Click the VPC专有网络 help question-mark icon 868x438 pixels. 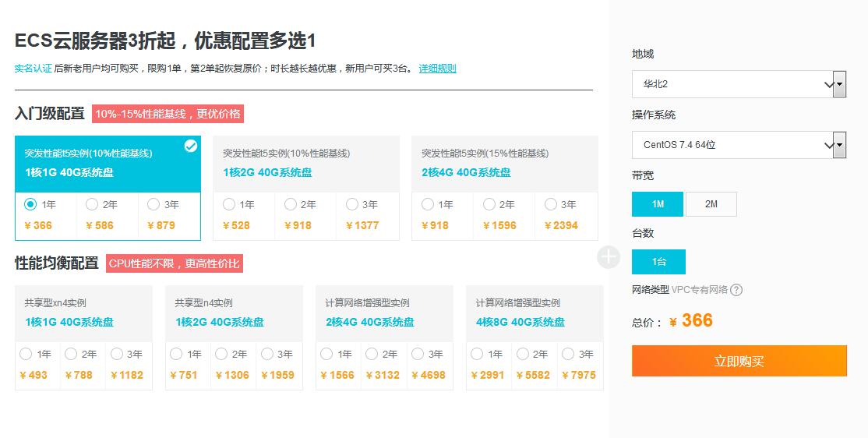pyautogui.click(x=736, y=290)
